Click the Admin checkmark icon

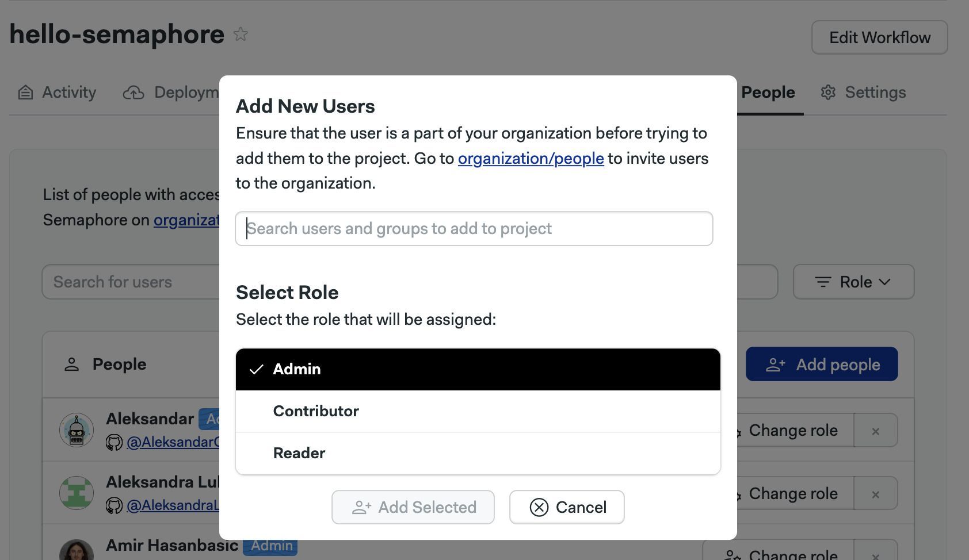256,369
